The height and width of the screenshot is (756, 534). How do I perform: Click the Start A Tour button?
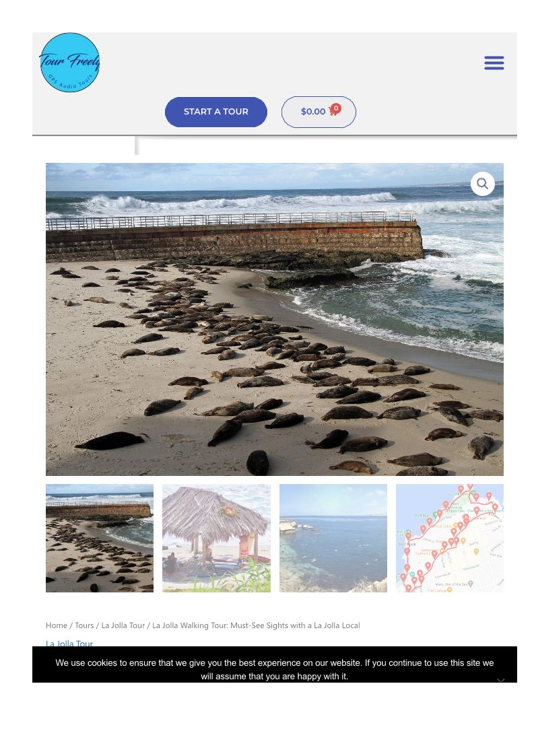click(x=215, y=112)
